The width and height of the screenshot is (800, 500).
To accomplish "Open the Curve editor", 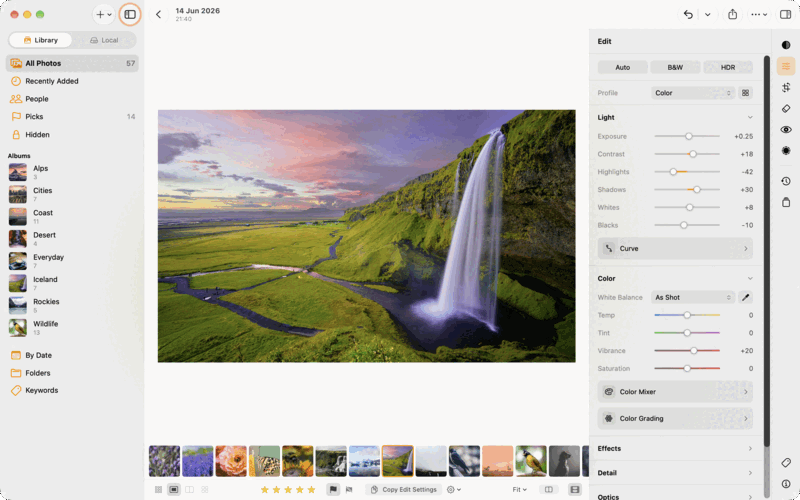I will click(x=675, y=248).
